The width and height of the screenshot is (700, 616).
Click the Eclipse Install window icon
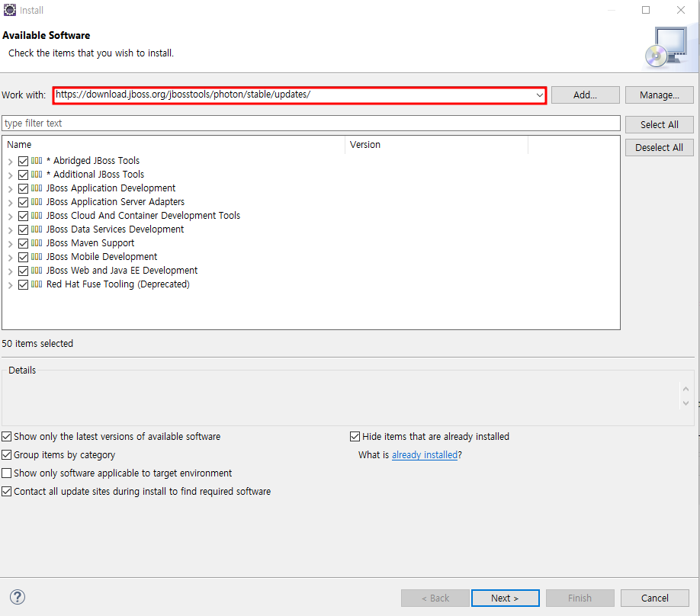click(10, 10)
